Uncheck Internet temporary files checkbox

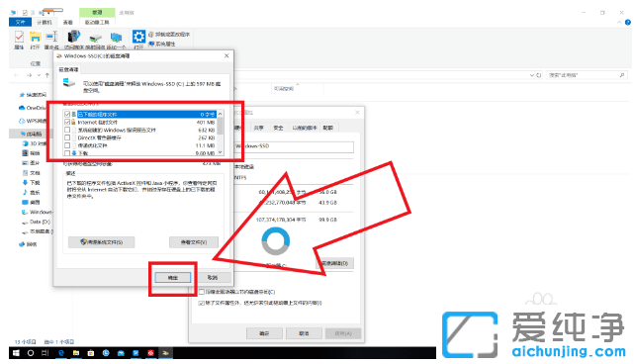tap(67, 122)
